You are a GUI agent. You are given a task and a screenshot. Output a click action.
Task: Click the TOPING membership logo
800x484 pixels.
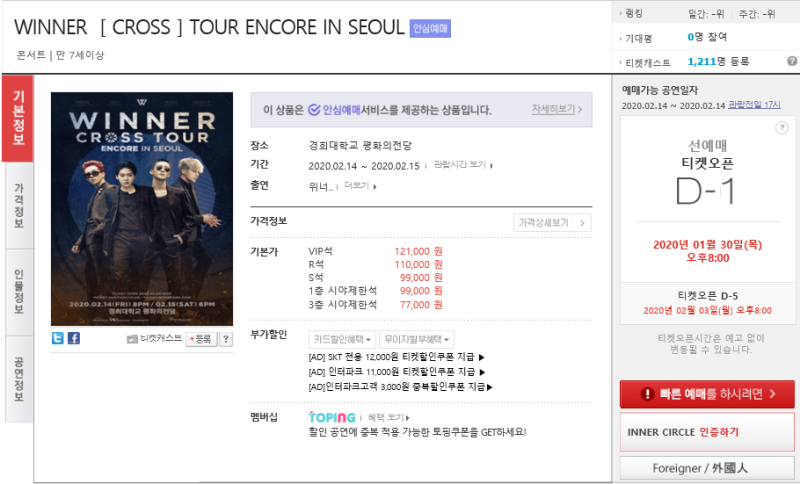(x=332, y=417)
